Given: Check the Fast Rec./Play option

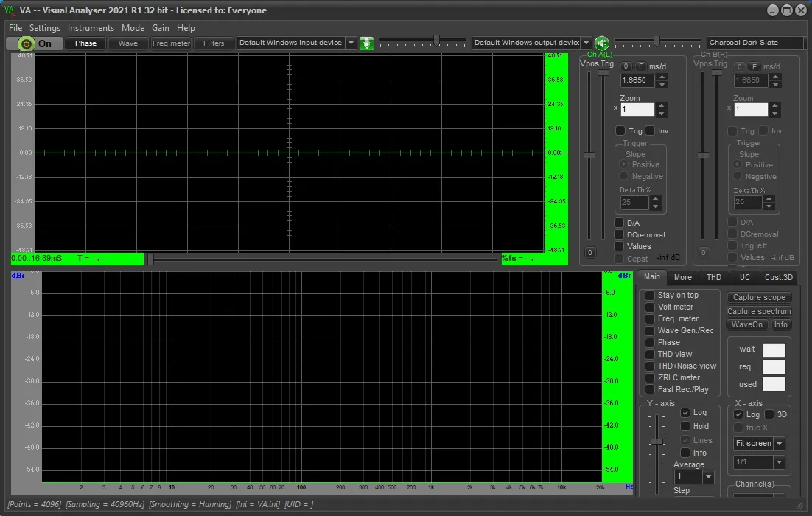Looking at the screenshot, I should coord(649,390).
